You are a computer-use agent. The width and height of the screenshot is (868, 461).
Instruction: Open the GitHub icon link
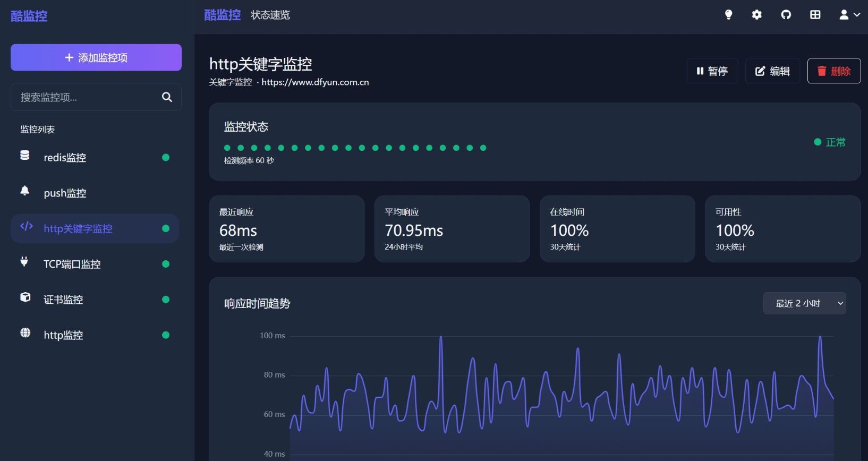(786, 15)
